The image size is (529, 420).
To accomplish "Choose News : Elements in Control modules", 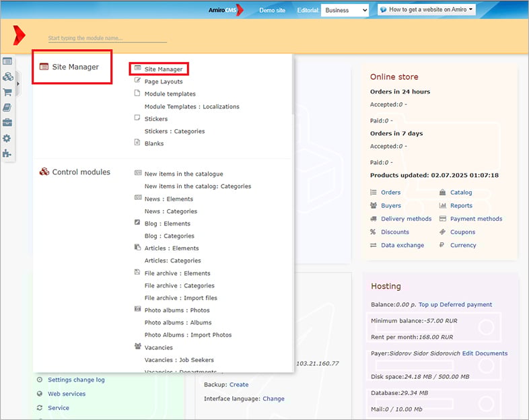I will (168, 199).
